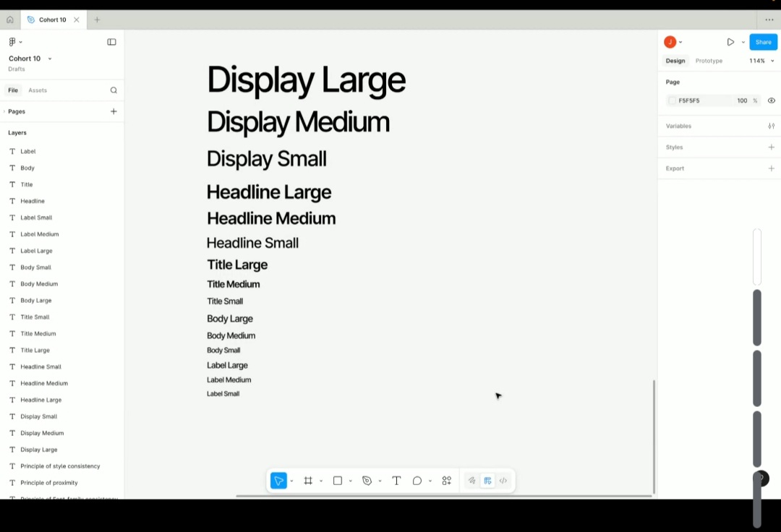Select the Display Small layer

click(39, 416)
